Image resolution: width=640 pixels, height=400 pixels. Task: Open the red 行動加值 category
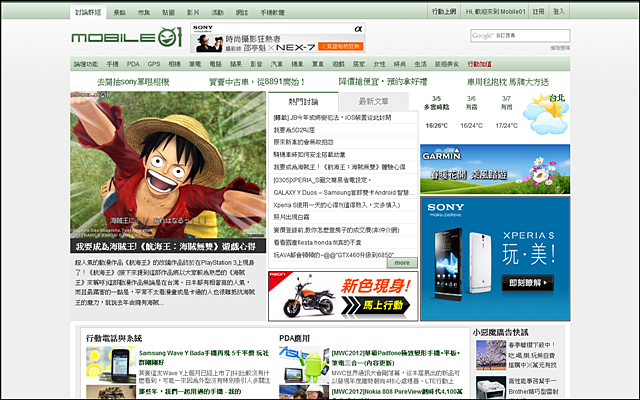(479, 64)
